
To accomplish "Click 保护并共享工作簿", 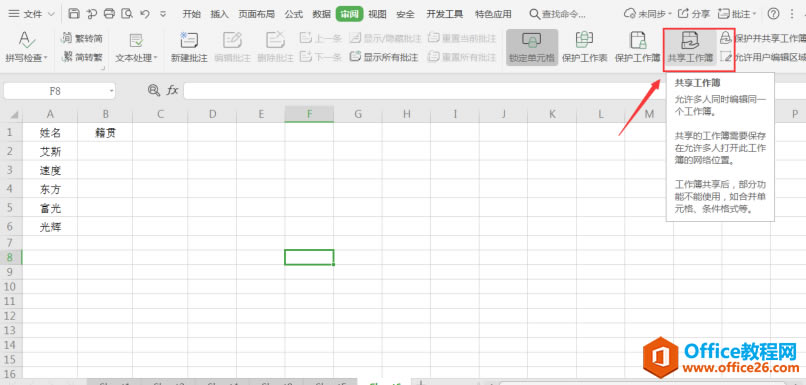I will point(763,38).
